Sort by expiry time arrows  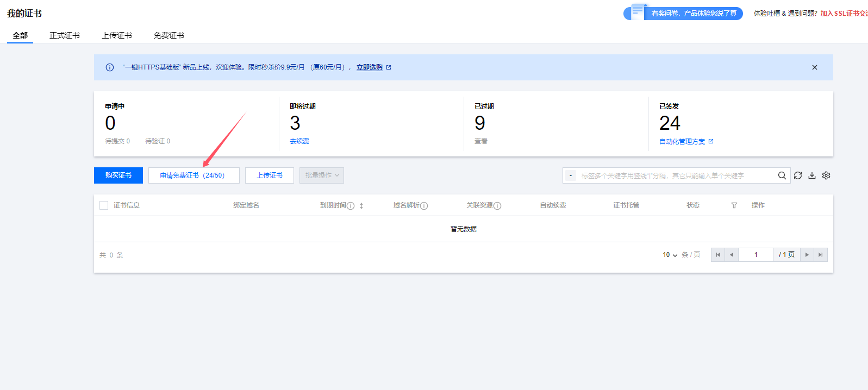(x=361, y=206)
